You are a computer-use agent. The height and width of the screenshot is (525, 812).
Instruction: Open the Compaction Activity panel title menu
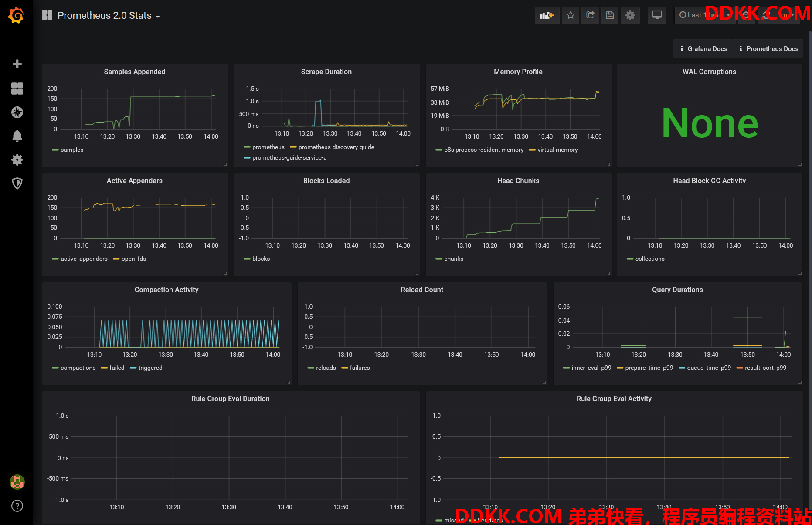click(166, 290)
